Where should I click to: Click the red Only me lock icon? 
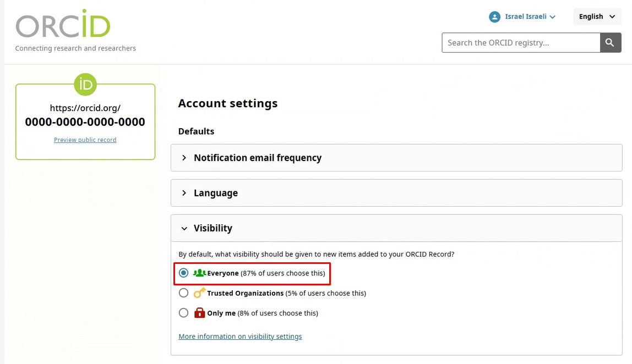199,313
